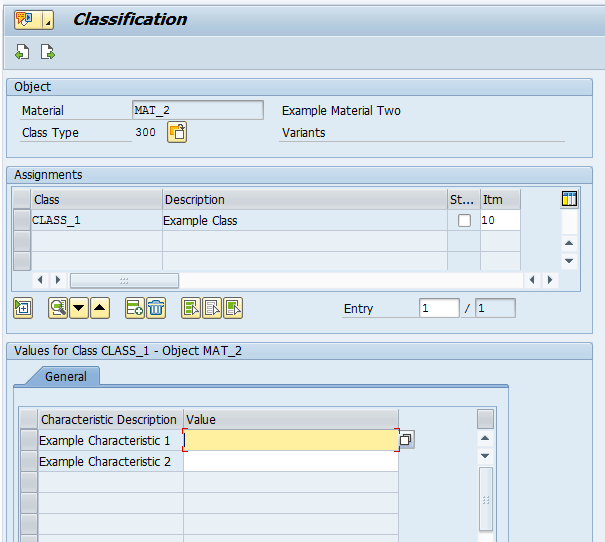
Task: Click the Description column header in Assignments
Action: point(305,199)
